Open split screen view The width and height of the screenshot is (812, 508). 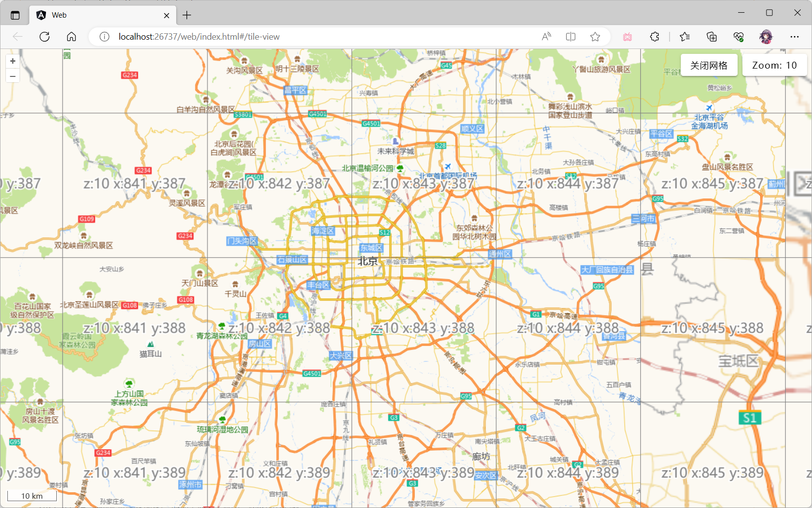tap(571, 37)
